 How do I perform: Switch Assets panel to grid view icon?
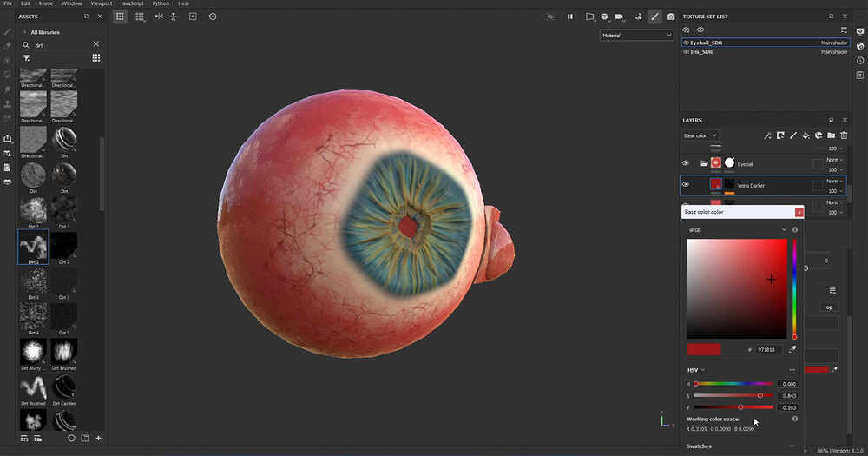[96, 58]
